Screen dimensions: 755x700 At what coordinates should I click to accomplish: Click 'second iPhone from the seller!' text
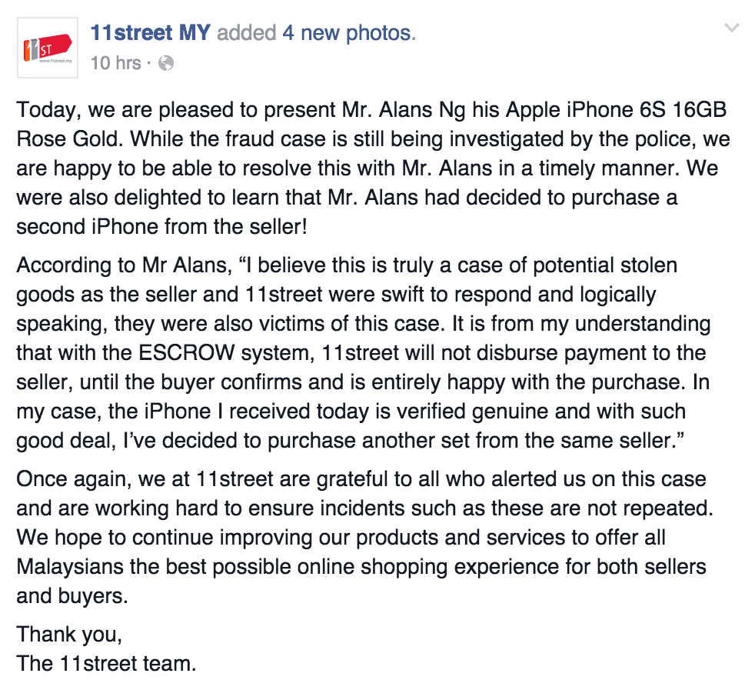pyautogui.click(x=161, y=227)
